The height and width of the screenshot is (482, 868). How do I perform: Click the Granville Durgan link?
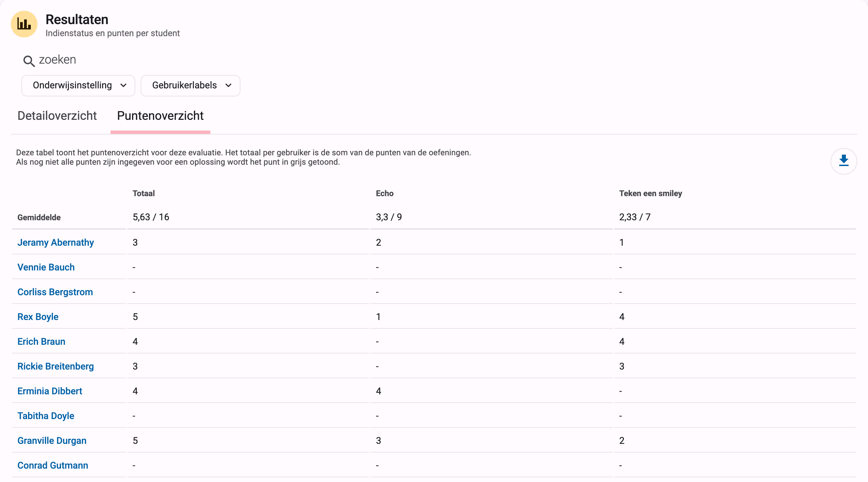[52, 441]
